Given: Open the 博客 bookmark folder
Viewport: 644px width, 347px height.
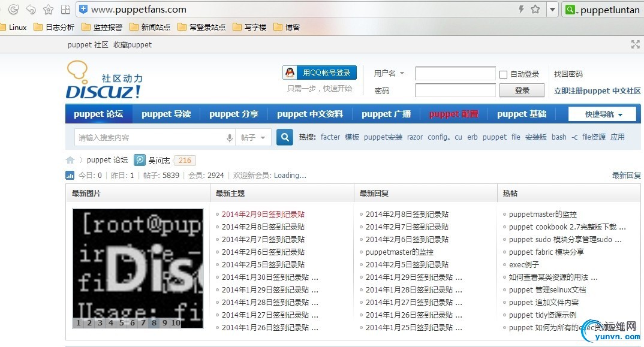Looking at the screenshot, I should coord(287,27).
